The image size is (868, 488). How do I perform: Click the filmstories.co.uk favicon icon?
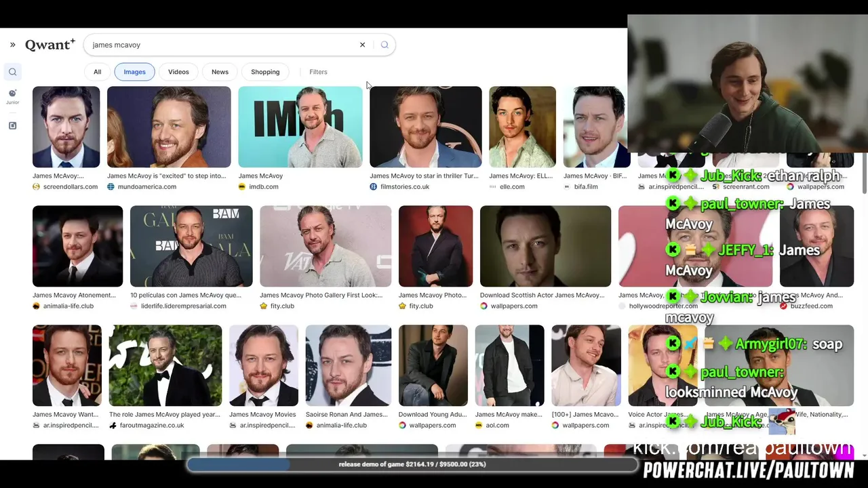(374, 187)
